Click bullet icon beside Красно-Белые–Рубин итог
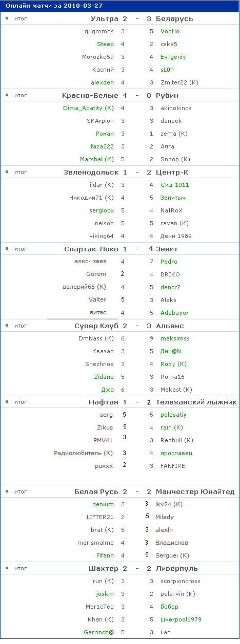Image resolution: width=240 pixels, height=644 pixels. pyautogui.click(x=7, y=95)
